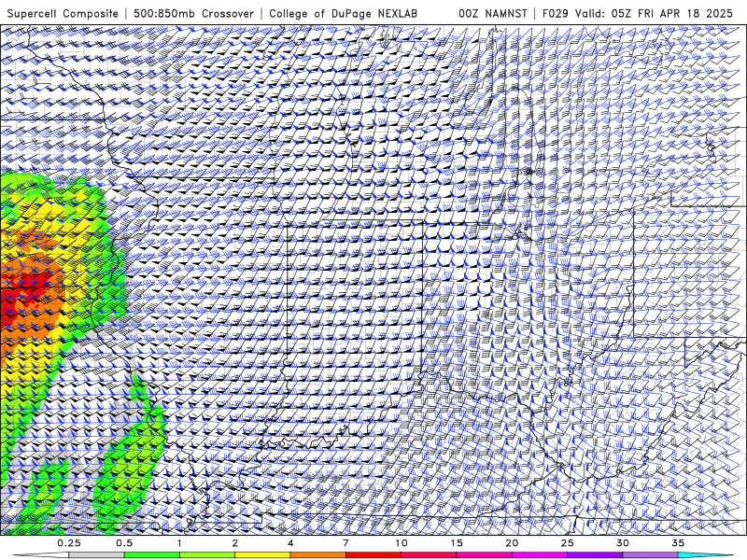Select the red 7–10 colorbar segment

373,555
